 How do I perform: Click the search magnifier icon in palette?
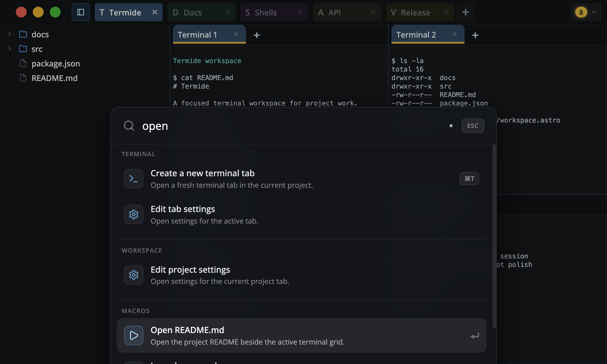tap(129, 126)
